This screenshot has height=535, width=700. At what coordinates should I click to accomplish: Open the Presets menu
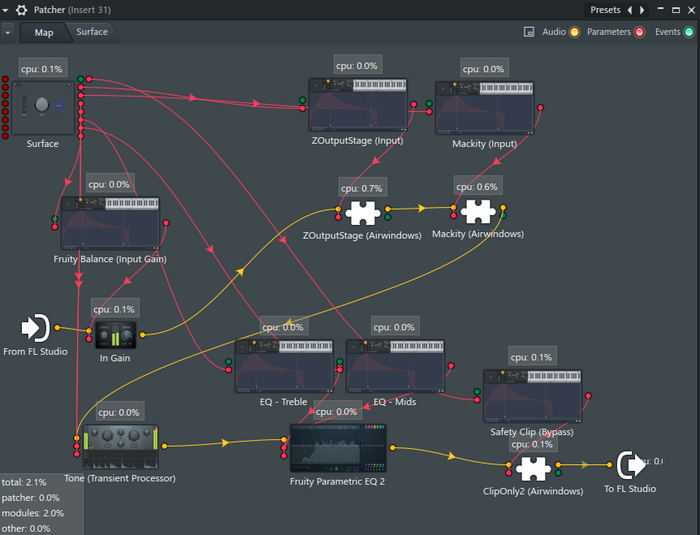[605, 10]
